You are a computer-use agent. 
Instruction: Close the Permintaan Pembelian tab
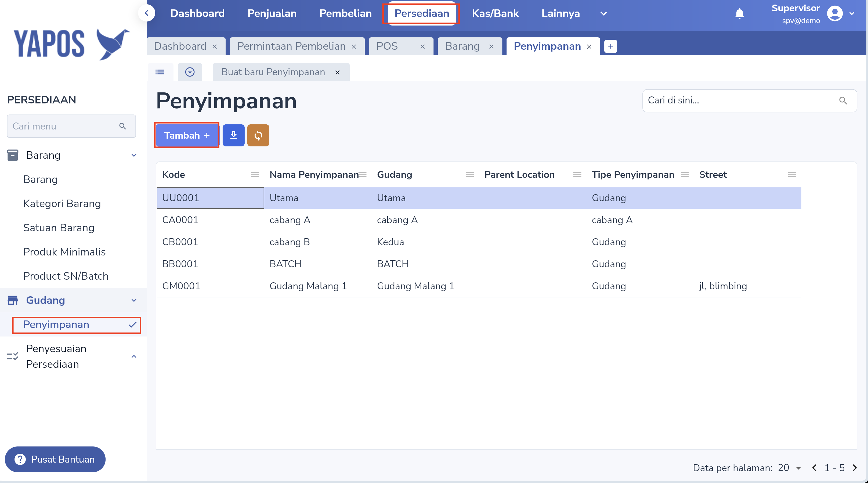click(354, 46)
